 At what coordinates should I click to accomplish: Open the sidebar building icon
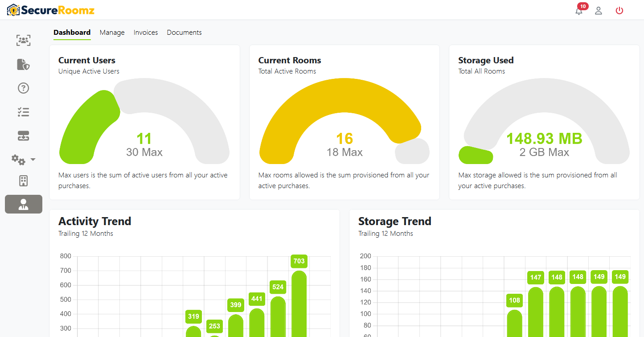pos(23,181)
